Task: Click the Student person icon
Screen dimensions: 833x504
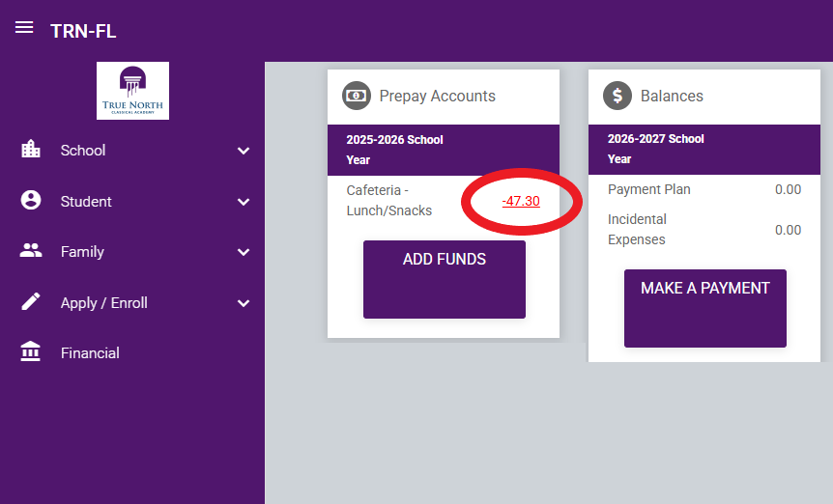Action: [31, 200]
